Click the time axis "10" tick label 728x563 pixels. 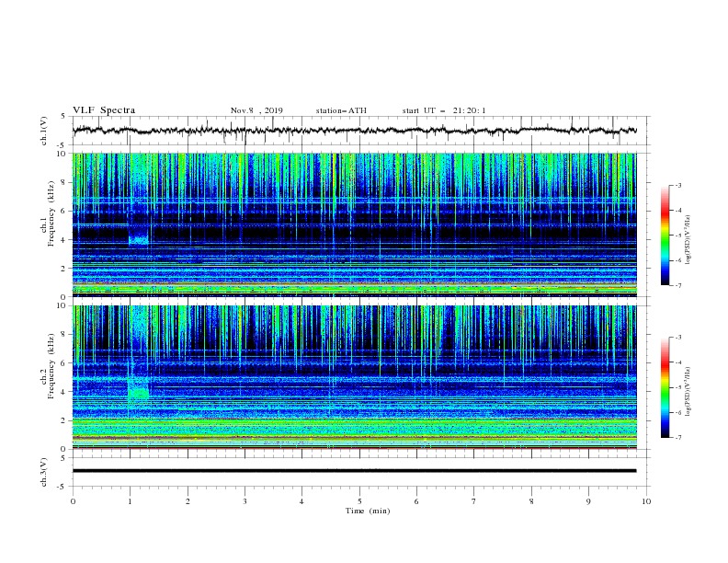pyautogui.click(x=646, y=501)
